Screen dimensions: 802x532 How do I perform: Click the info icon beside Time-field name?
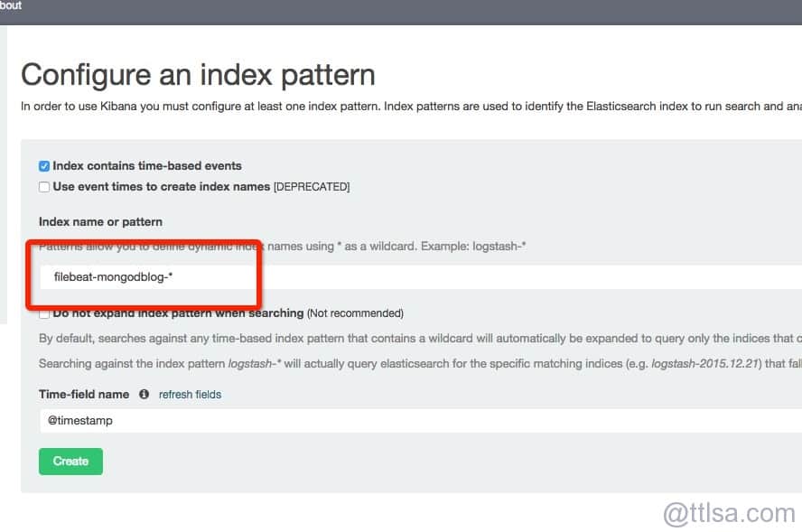click(x=145, y=395)
